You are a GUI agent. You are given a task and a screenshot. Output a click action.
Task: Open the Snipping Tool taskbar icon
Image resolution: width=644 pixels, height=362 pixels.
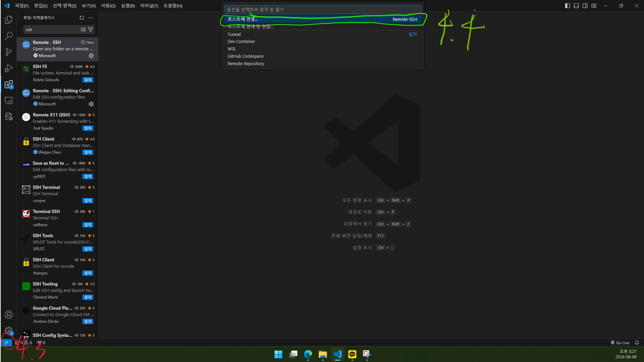tap(367, 354)
